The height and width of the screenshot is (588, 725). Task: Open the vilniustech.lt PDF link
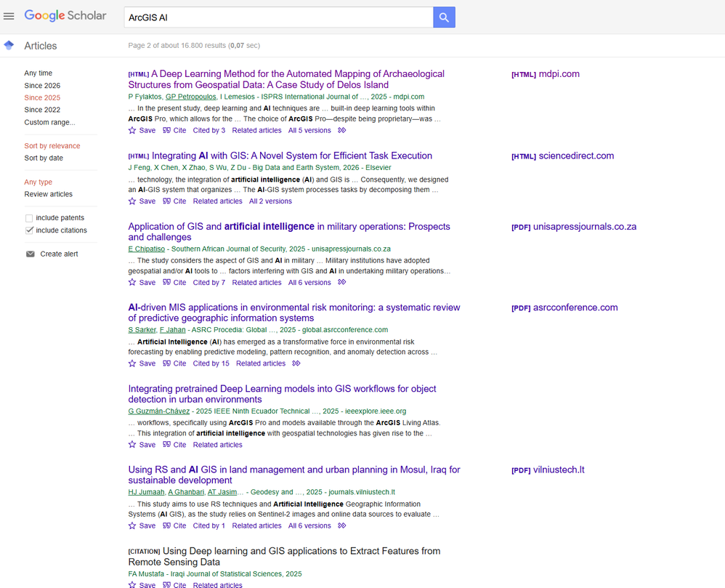[548, 470]
